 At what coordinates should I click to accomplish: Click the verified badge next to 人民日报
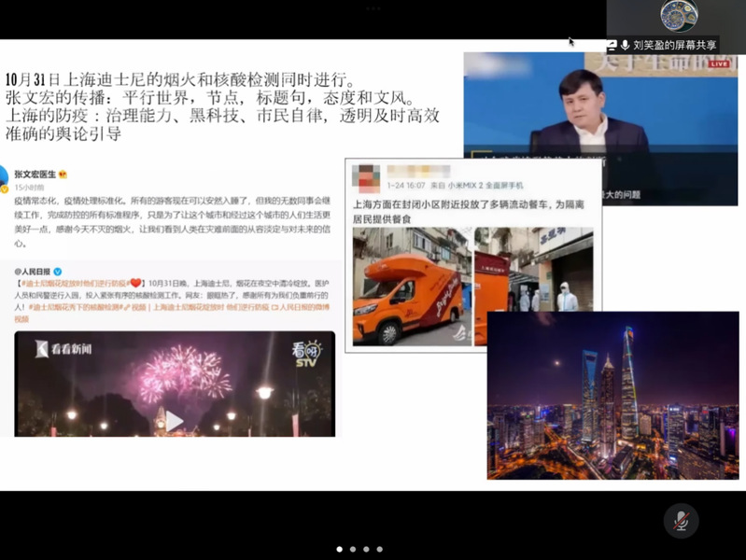click(x=58, y=272)
